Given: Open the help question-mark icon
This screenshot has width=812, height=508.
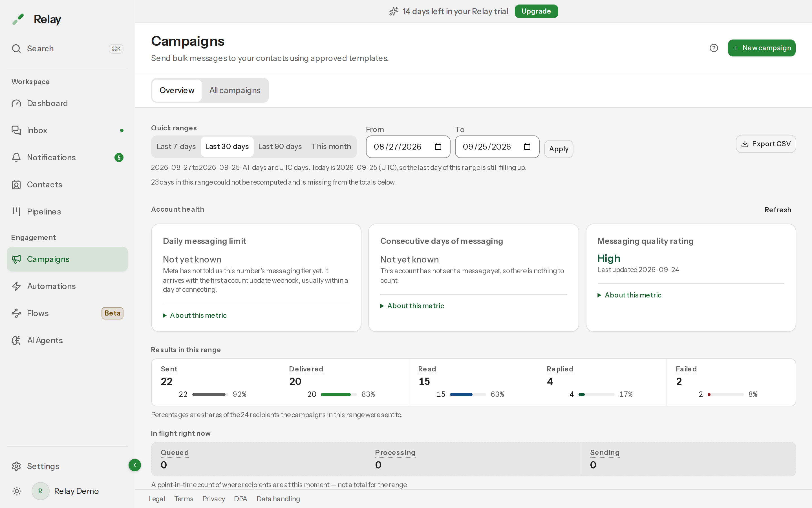Looking at the screenshot, I should [714, 48].
